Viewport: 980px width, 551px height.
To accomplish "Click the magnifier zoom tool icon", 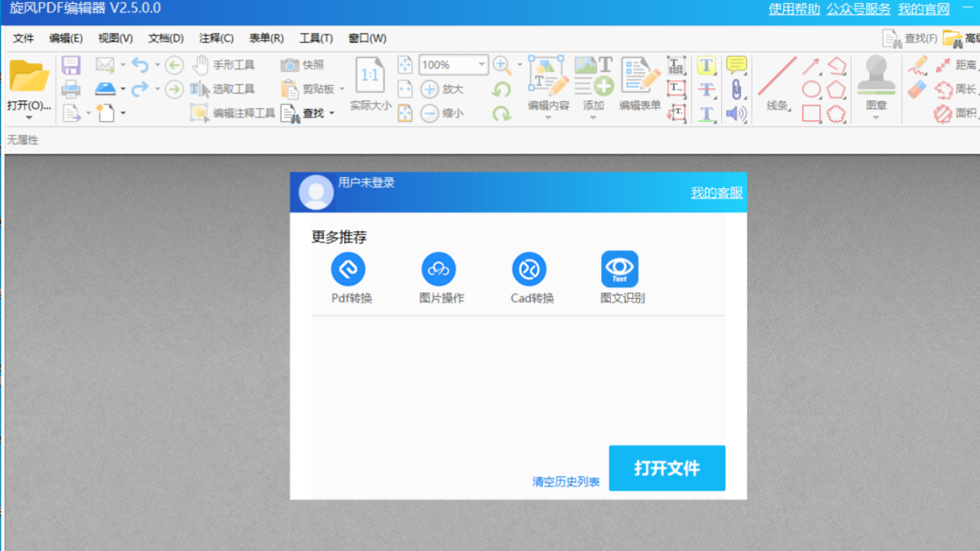I will point(502,65).
